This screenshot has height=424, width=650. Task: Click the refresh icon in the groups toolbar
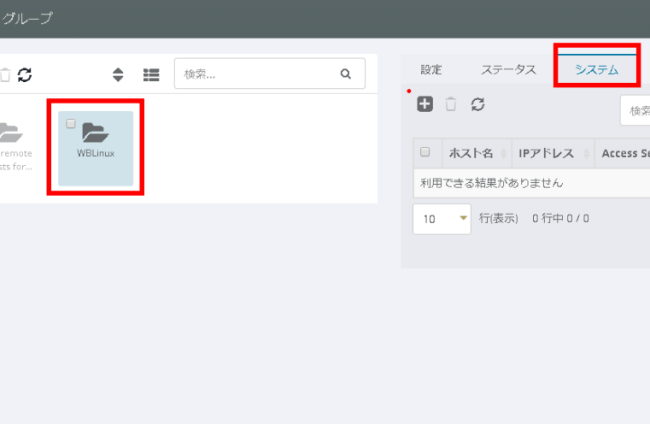click(x=25, y=74)
